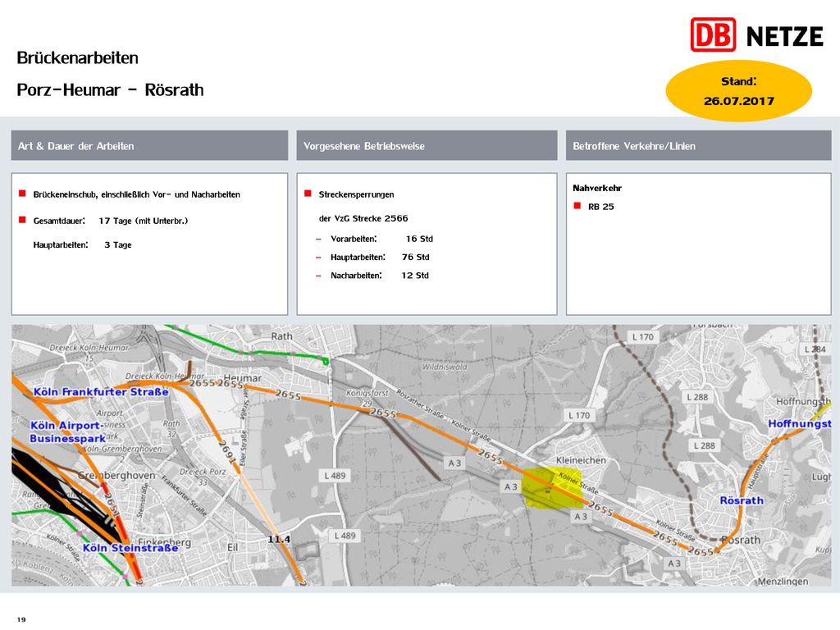
Task: Click the Nahverkehr heading
Action: [x=597, y=188]
